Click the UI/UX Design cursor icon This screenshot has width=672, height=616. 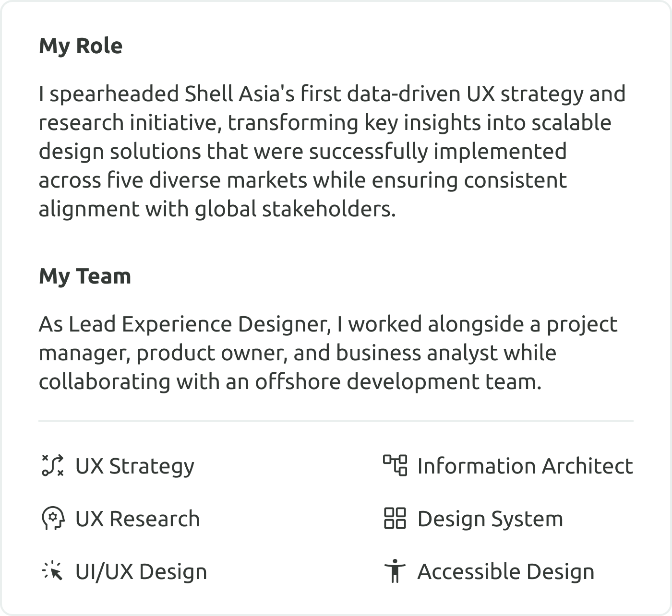tap(52, 571)
